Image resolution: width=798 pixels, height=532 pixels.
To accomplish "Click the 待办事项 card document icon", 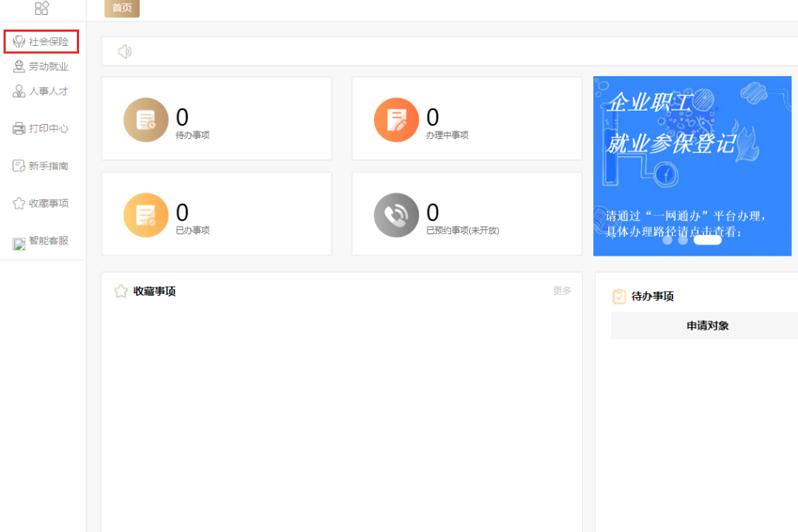I will point(146,118).
